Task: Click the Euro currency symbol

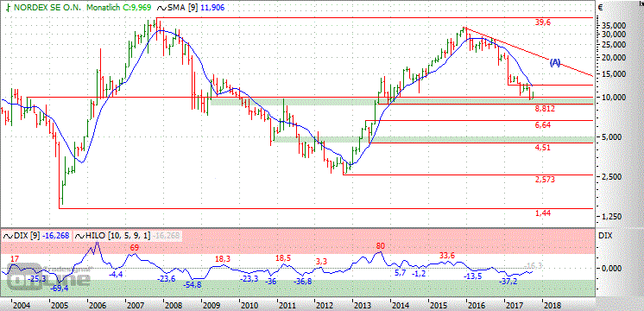Action: point(600,7)
